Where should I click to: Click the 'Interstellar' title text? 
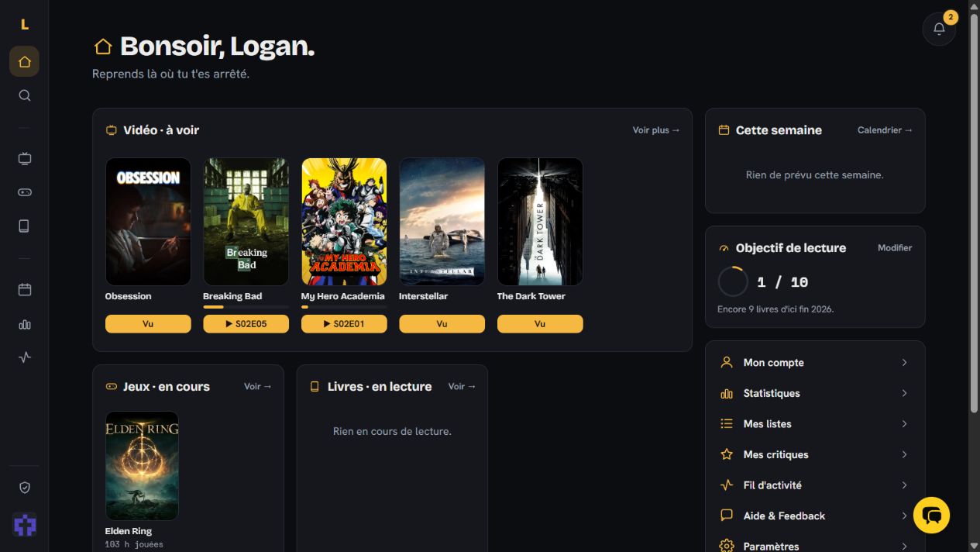[x=423, y=296]
